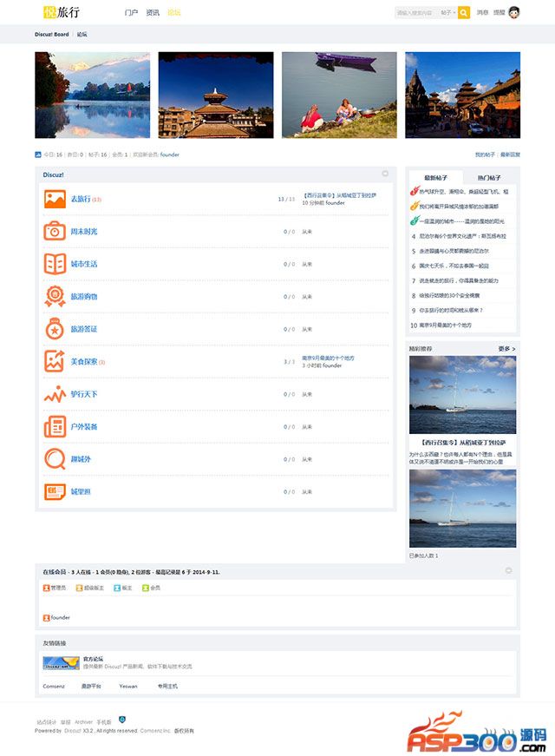Viewport: 555px width, 756px height.
Task: Open the 美食探索 forum link
Action: coord(84,362)
